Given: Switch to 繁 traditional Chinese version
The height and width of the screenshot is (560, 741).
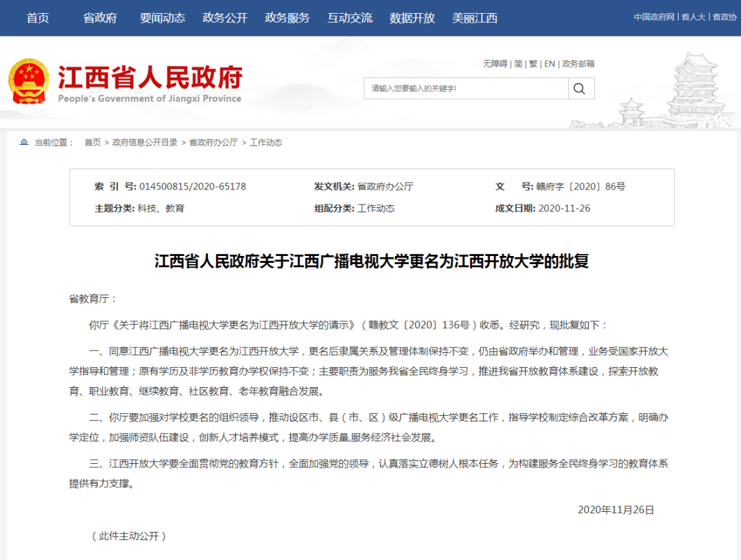Looking at the screenshot, I should [x=533, y=64].
